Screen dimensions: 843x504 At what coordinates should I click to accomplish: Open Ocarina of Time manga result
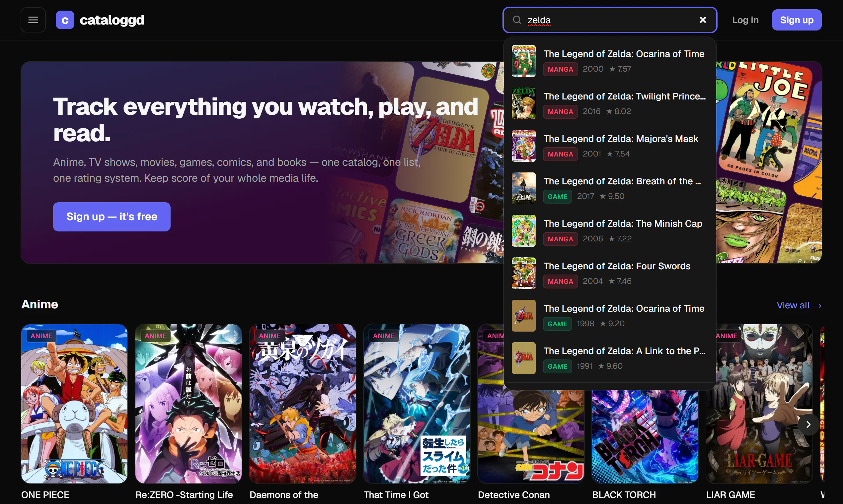pyautogui.click(x=610, y=61)
